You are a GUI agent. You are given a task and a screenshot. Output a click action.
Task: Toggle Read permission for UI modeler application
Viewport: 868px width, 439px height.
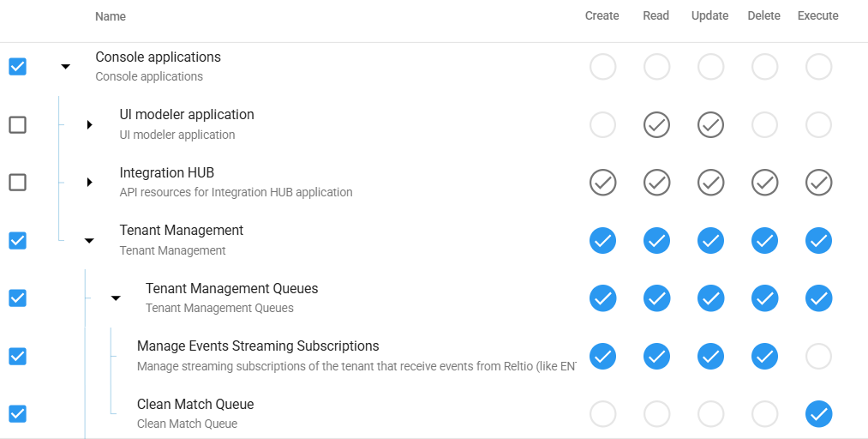pyautogui.click(x=656, y=125)
